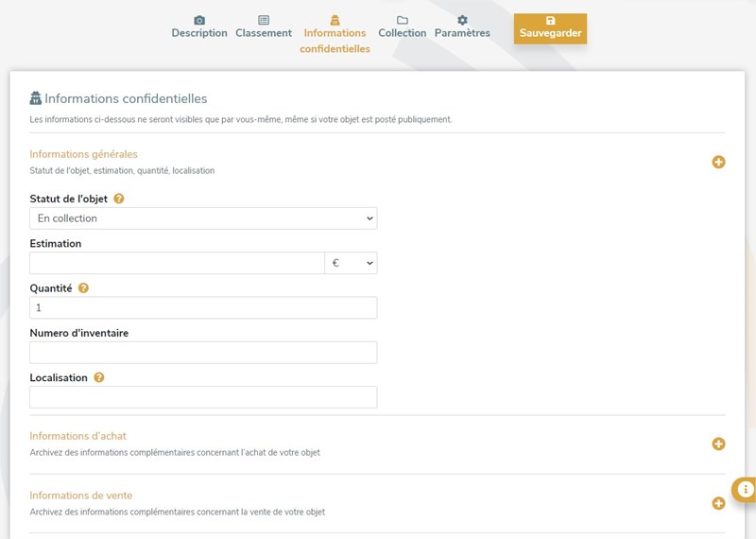Click the list icon above Classement
The image size is (756, 539).
click(264, 20)
